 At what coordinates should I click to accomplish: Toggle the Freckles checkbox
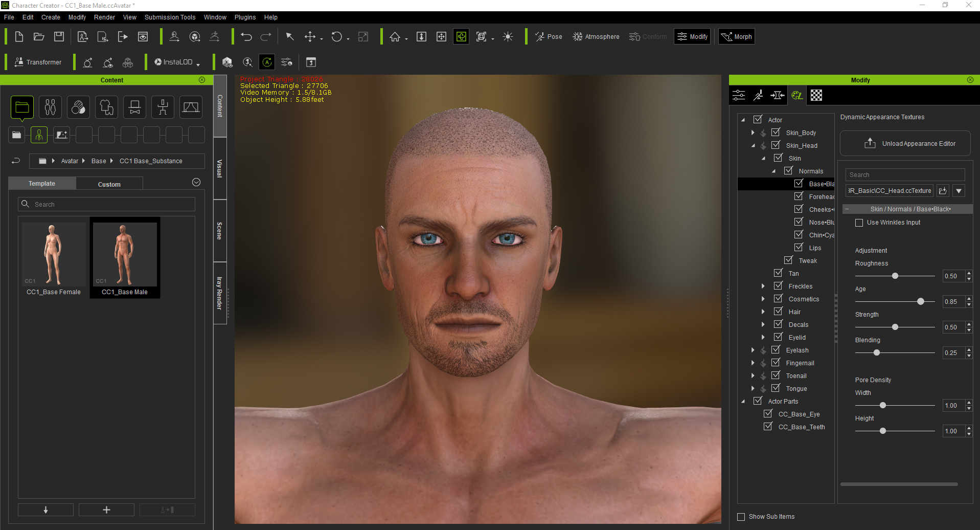778,286
